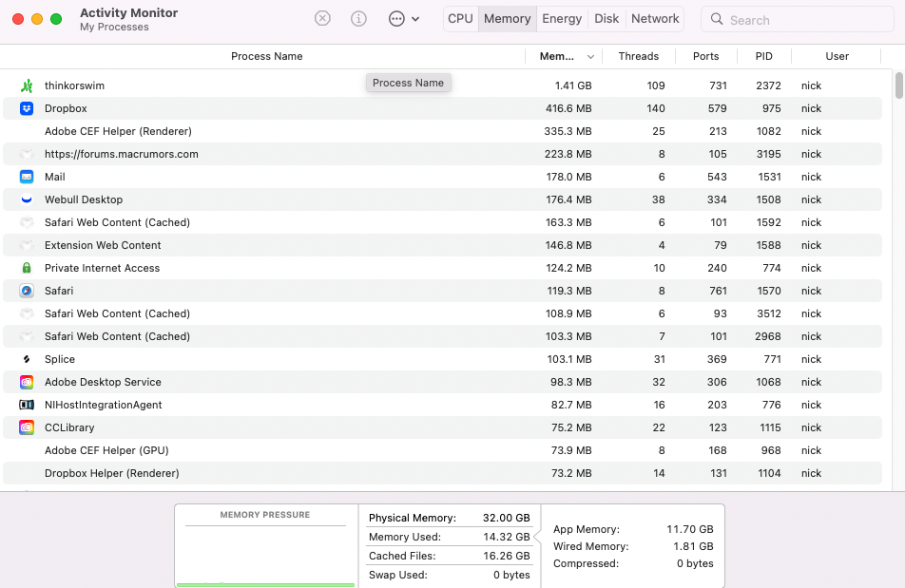Viewport: 905px width, 588px height.
Task: Click in the Search field
Action: click(x=798, y=20)
